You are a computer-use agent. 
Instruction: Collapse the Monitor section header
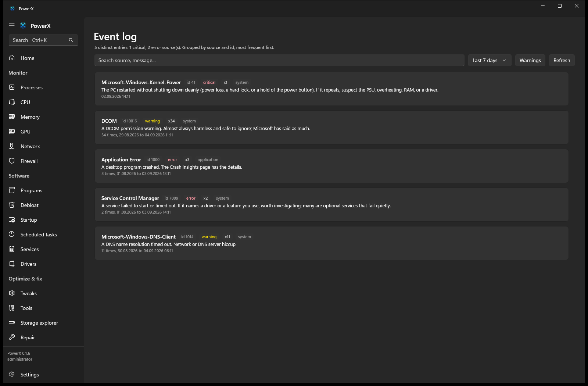tap(18, 73)
